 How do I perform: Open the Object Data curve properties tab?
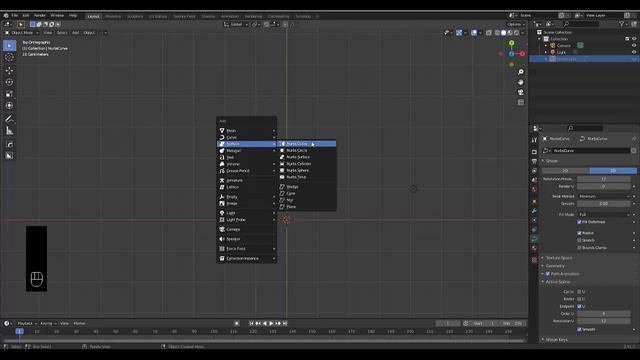(x=534, y=239)
